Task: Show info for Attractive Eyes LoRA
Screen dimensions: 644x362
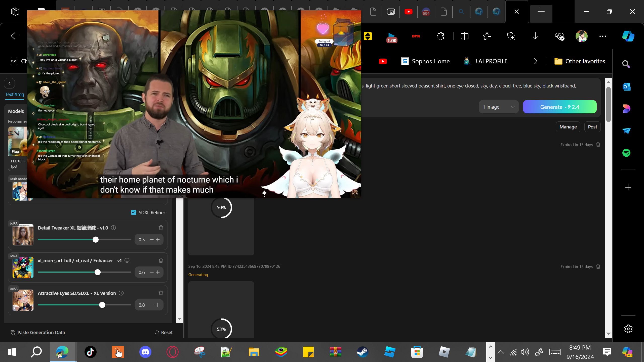Action: point(121,293)
